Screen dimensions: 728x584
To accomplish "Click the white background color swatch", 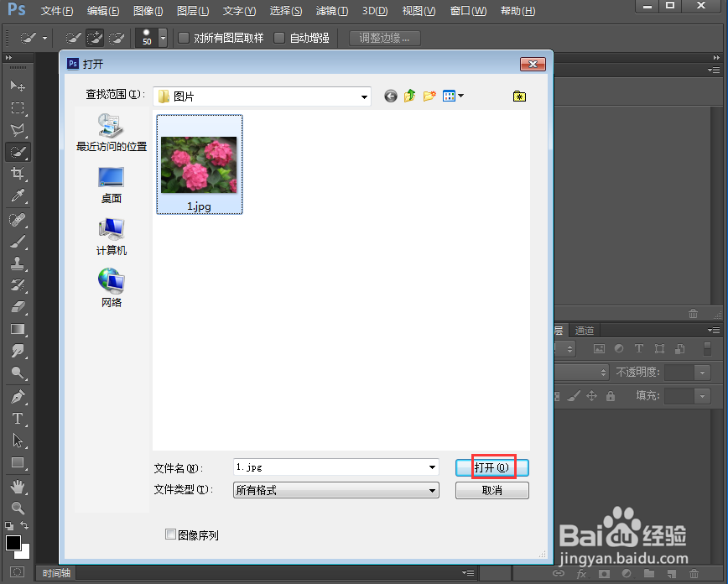I will point(24,553).
